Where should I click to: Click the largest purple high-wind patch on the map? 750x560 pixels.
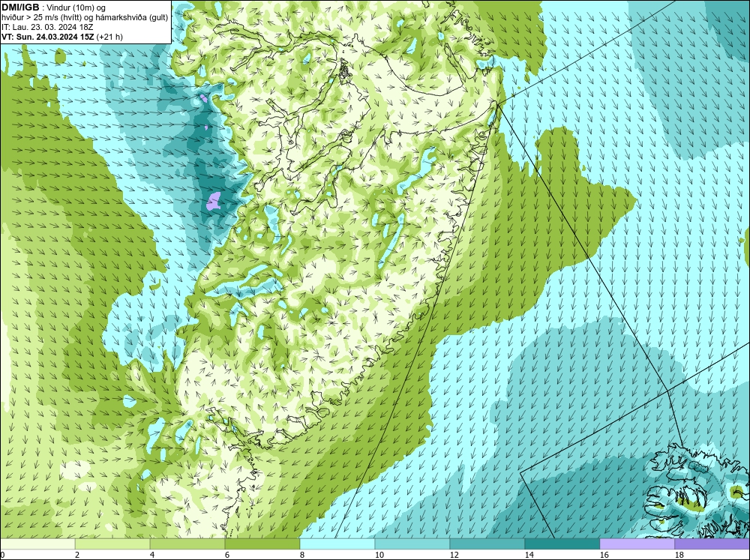click(x=214, y=202)
